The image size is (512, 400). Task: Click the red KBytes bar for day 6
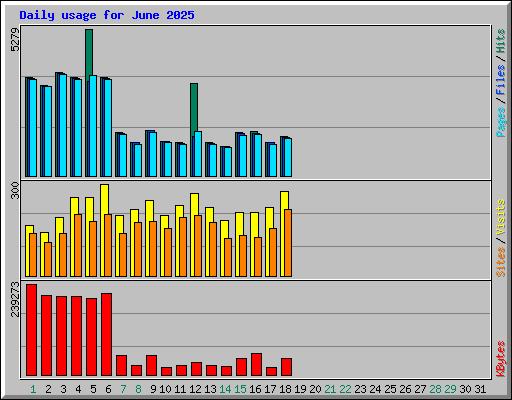tap(107, 334)
